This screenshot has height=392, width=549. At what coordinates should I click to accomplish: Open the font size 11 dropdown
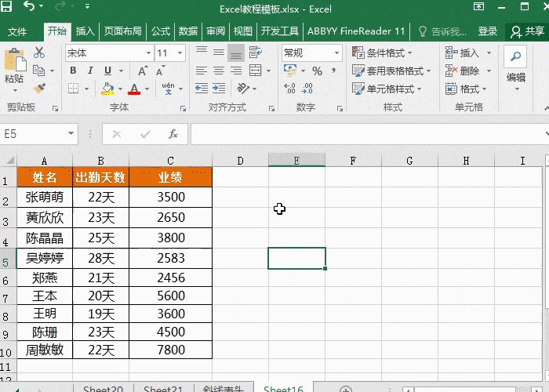(180, 53)
